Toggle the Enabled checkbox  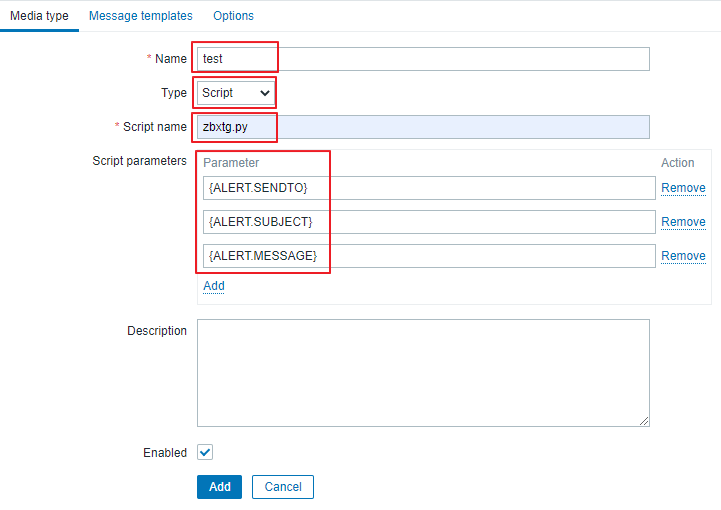205,453
